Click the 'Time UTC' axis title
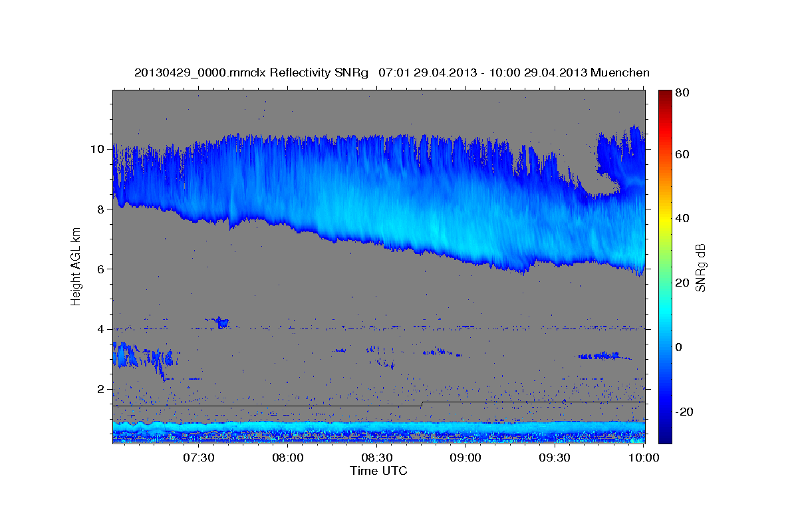 coord(378,471)
